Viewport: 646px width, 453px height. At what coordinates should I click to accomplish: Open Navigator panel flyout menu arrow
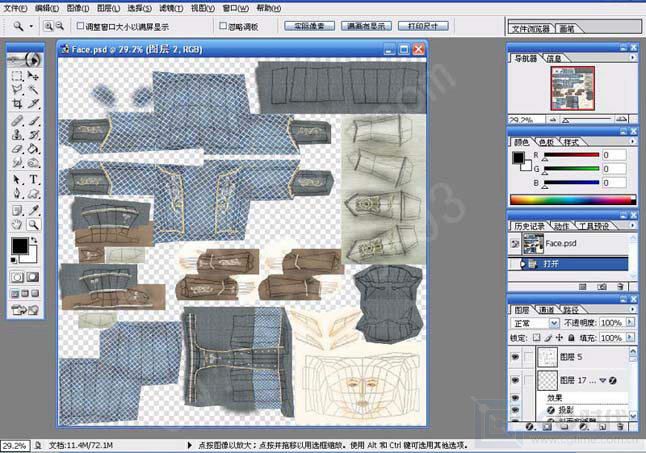tap(632, 58)
